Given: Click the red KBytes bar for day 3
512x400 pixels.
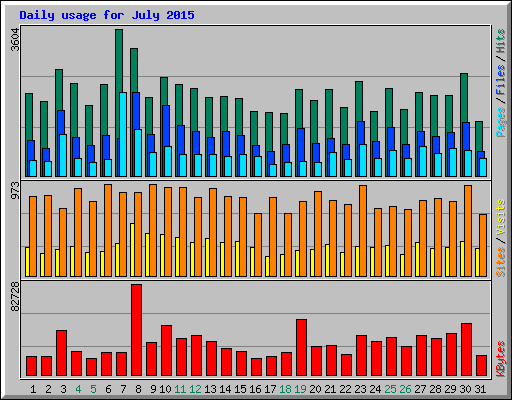Looking at the screenshot, I should (61, 353).
